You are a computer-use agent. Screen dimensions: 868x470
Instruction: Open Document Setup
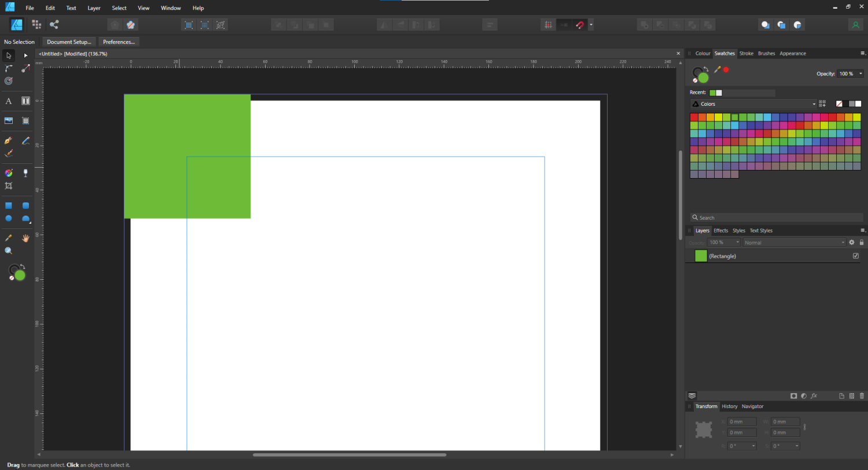pyautogui.click(x=68, y=42)
